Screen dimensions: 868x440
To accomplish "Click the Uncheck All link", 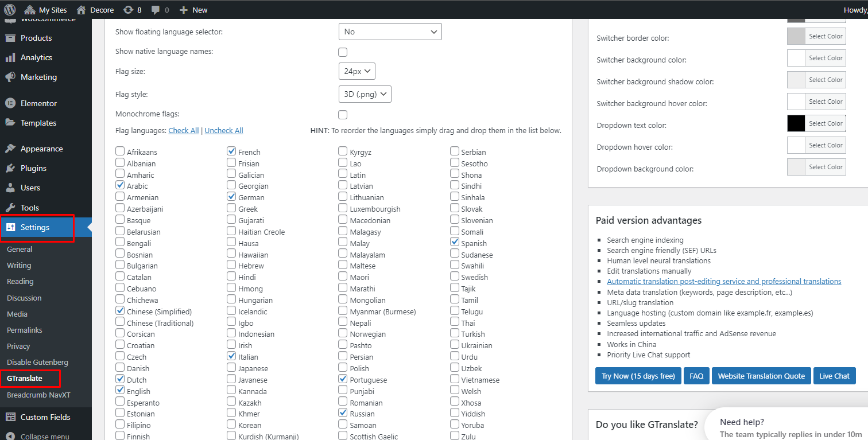I will click(224, 130).
